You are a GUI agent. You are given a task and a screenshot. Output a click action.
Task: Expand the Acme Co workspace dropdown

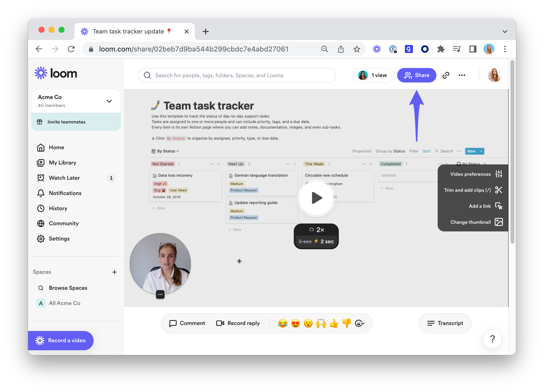pos(109,101)
